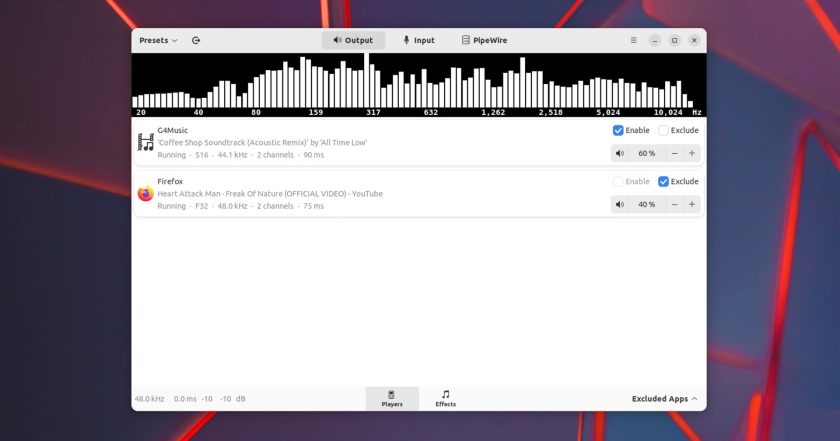Click the G4Music 60 % volume field
Screen dimensions: 840x441
(x=647, y=153)
